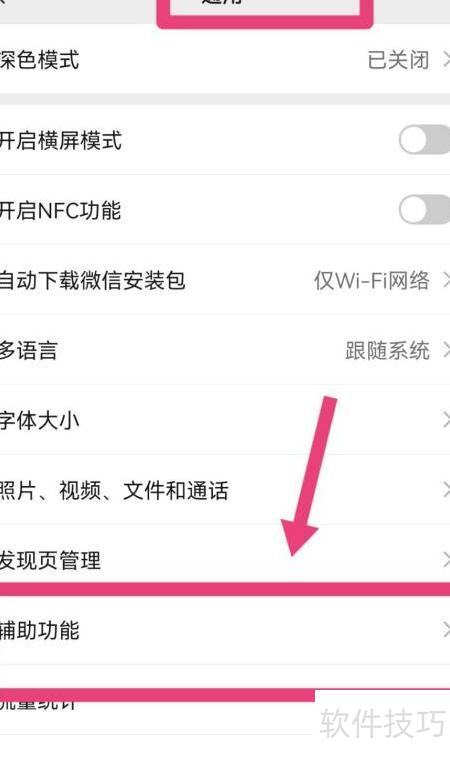Viewport: 450px width, 757px height.
Task: Open 发现页管理
Action: click(225, 560)
